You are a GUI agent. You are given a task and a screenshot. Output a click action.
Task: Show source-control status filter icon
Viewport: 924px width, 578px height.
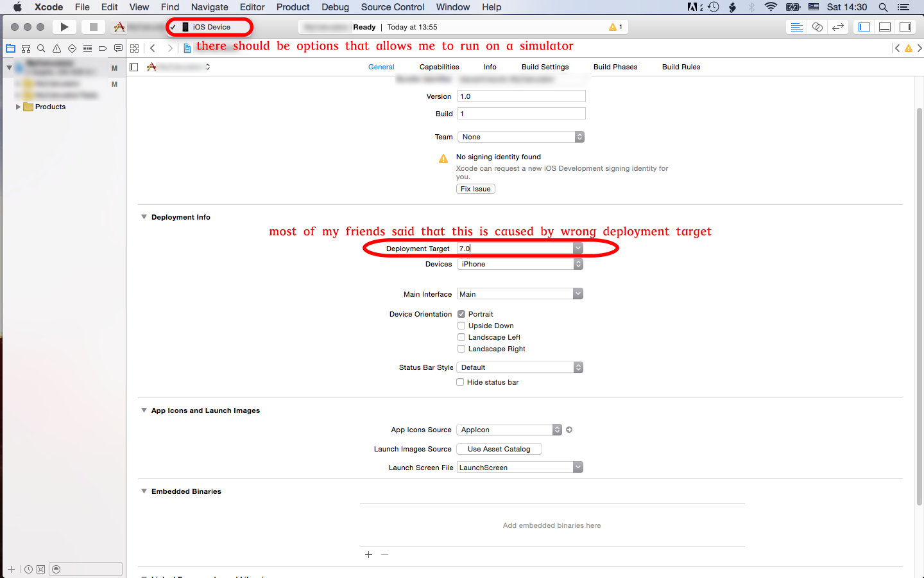pyautogui.click(x=40, y=569)
